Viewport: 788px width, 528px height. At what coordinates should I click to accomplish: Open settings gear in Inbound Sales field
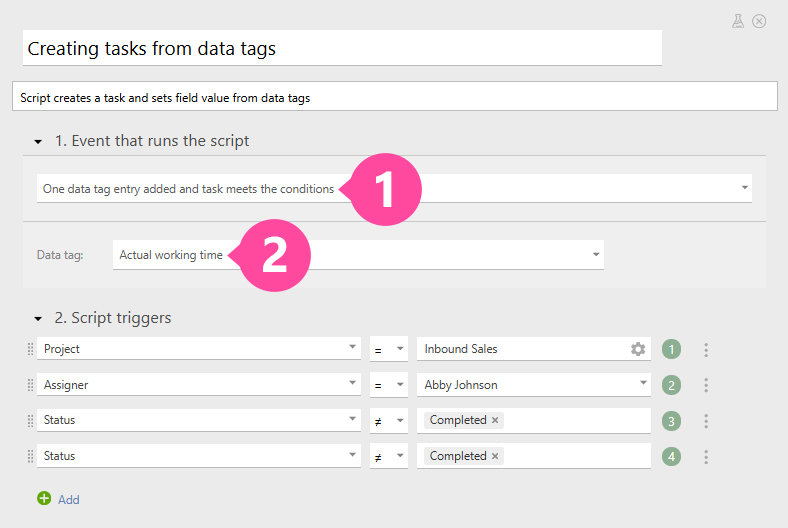638,349
